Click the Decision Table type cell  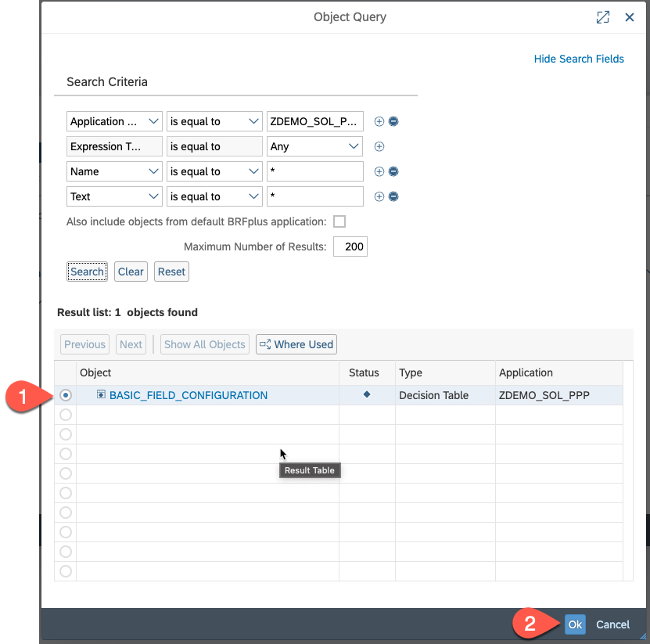pyautogui.click(x=445, y=395)
